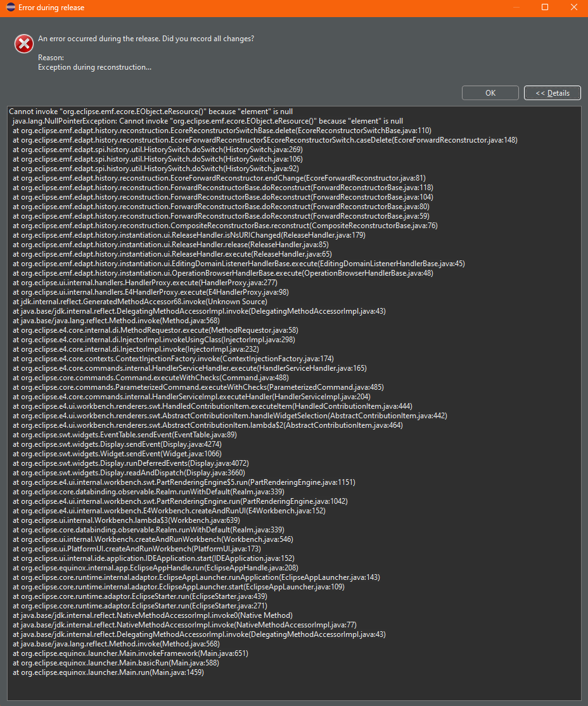The image size is (588, 706).
Task: Click the IDEApplication.start stack line
Action: 153,558
